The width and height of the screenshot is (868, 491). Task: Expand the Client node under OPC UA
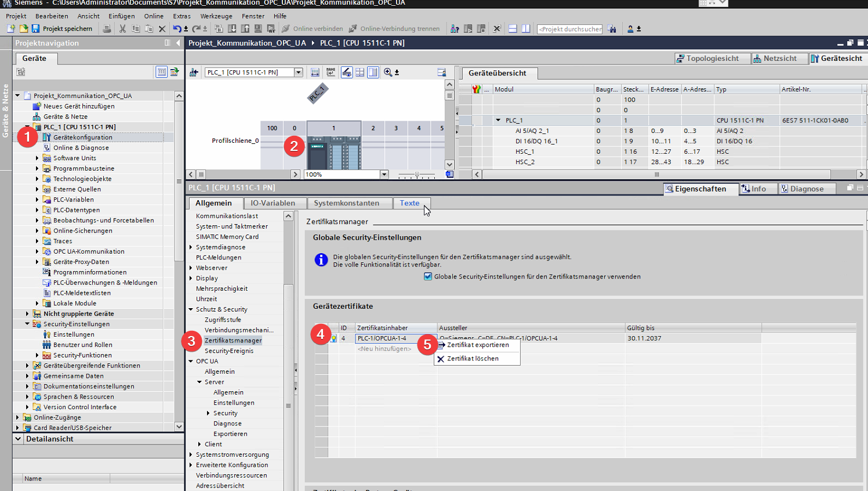(x=199, y=444)
